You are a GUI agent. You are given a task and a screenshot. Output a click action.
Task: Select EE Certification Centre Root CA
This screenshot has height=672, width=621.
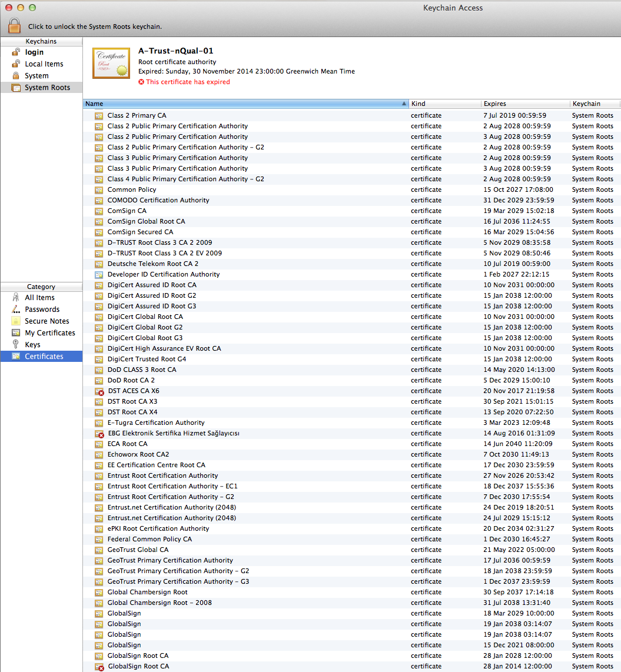point(351,465)
